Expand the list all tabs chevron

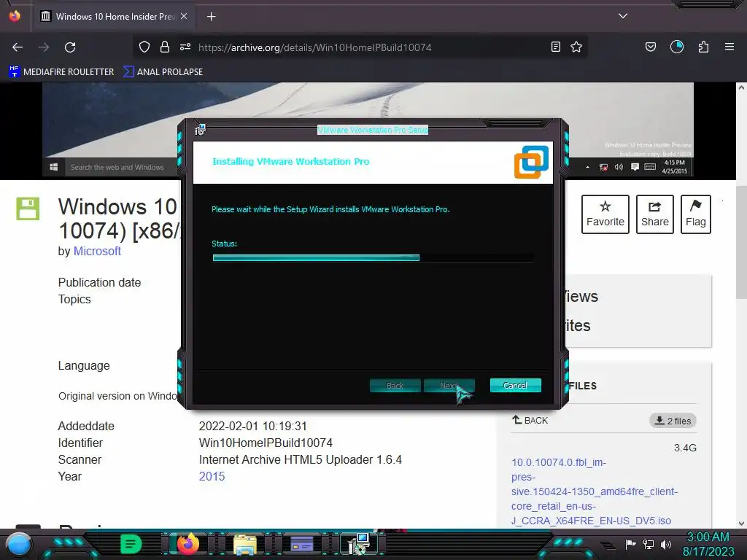pyautogui.click(x=623, y=16)
